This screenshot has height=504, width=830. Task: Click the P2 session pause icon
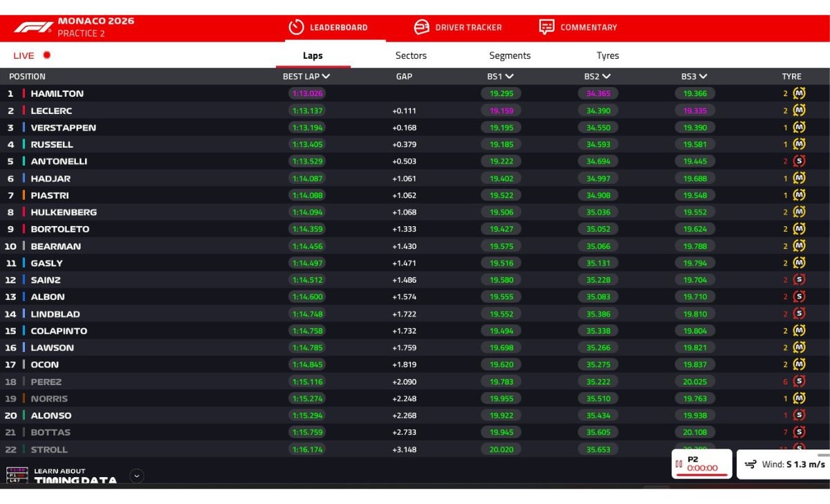click(679, 464)
